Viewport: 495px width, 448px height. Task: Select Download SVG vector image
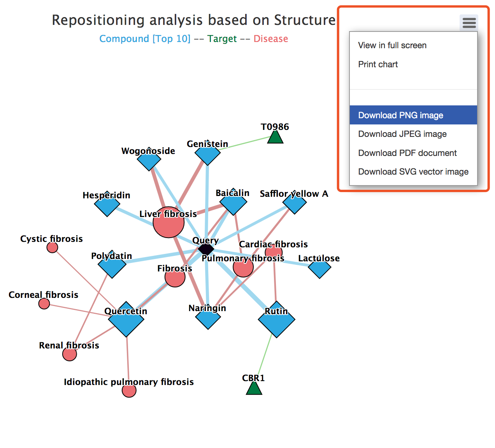(x=413, y=172)
